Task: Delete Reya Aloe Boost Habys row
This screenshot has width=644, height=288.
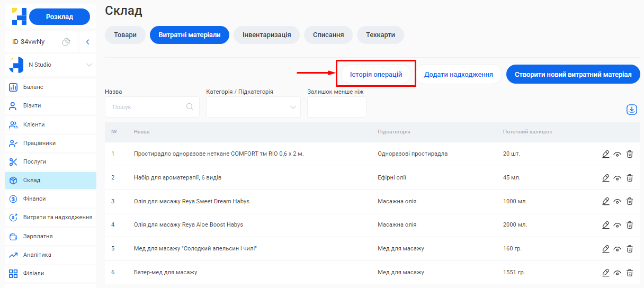Action: click(x=630, y=225)
